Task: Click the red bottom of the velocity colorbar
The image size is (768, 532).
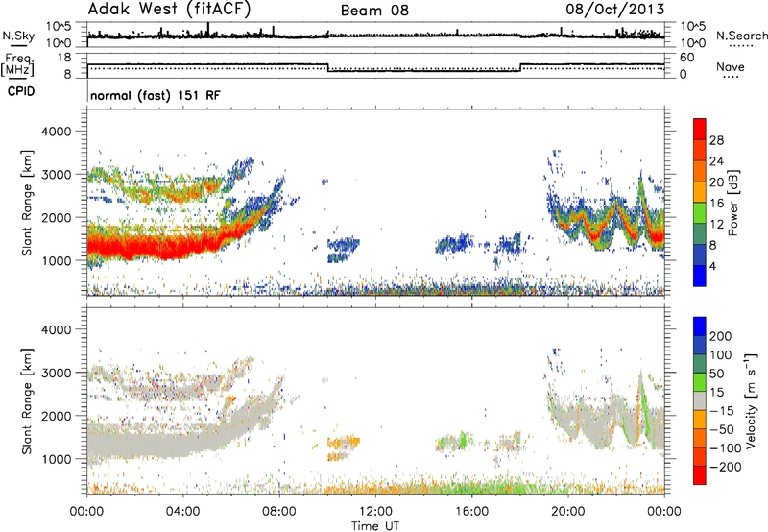Action: coord(700,475)
